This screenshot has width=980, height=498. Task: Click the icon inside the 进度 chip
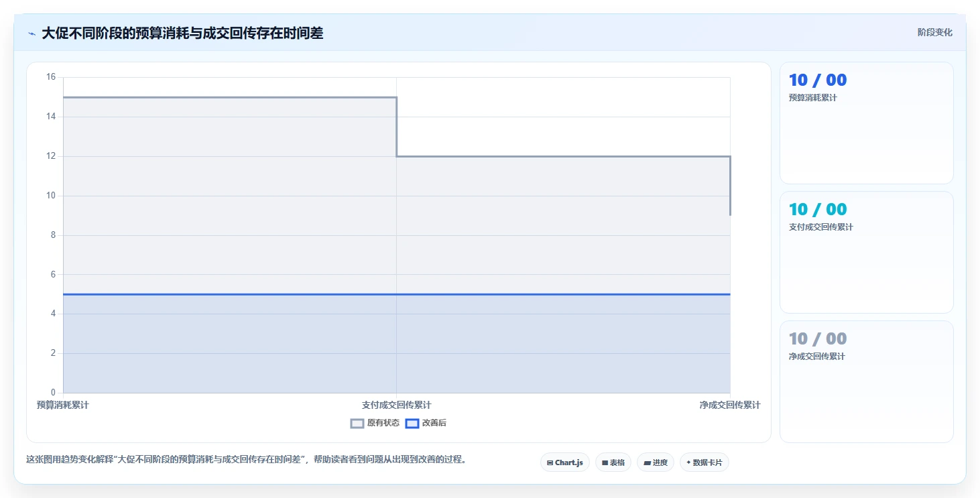(647, 463)
